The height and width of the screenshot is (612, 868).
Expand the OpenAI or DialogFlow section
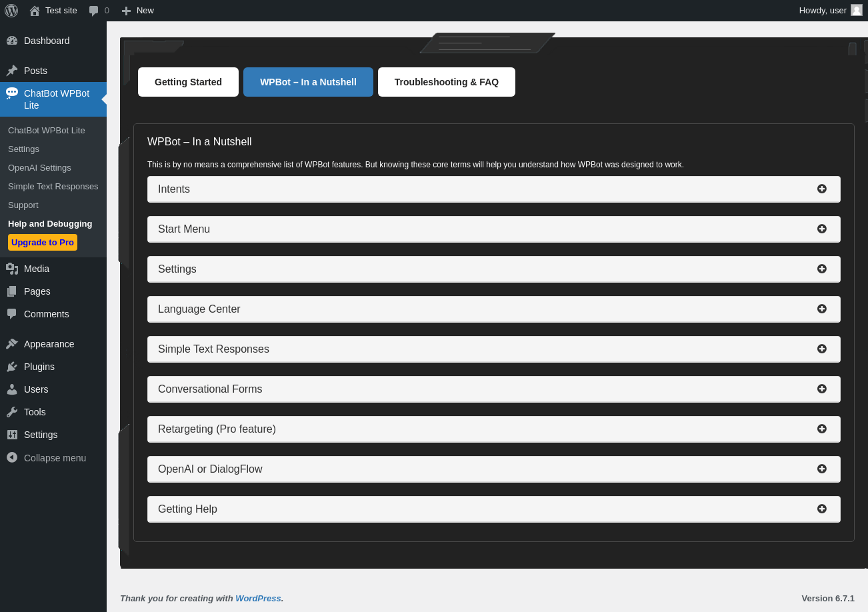(494, 469)
